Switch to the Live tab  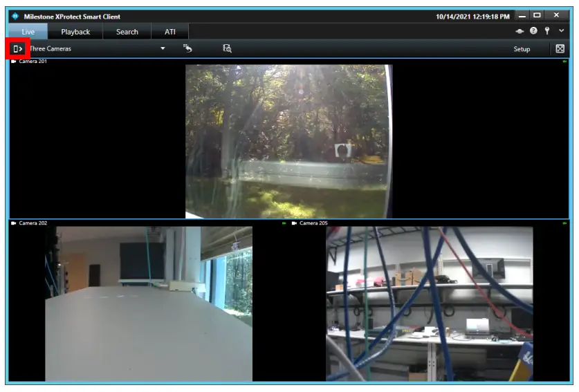(x=28, y=32)
